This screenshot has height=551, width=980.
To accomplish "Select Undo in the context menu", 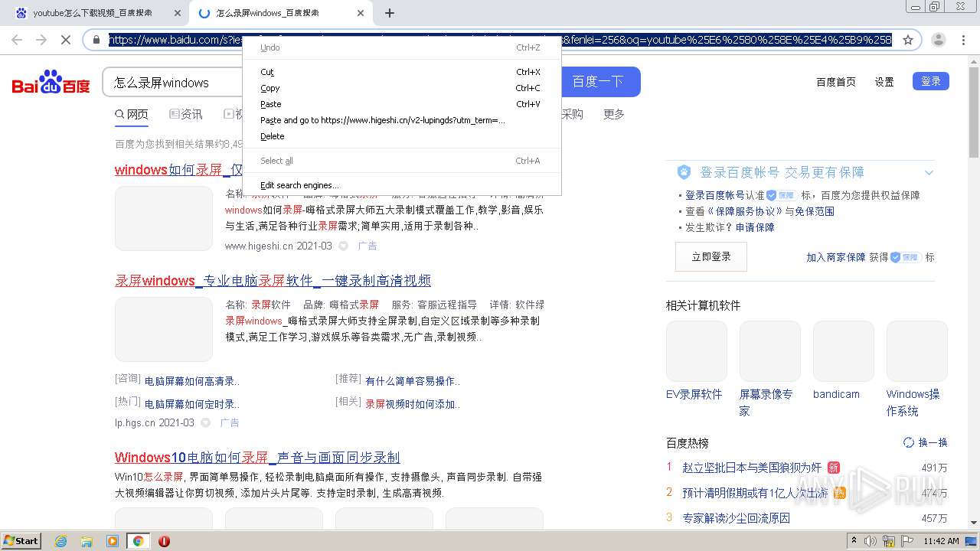I will click(402, 47).
